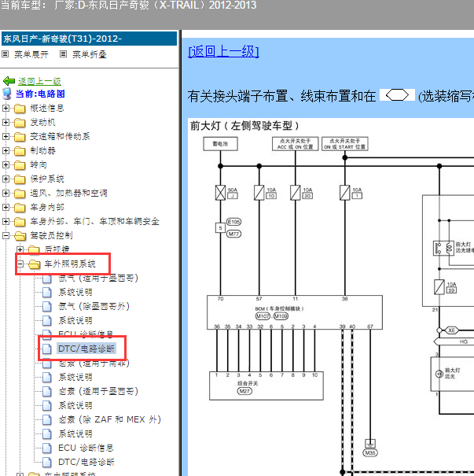
Task: Click the 保护系统 folder icon
Action: (x=20, y=179)
